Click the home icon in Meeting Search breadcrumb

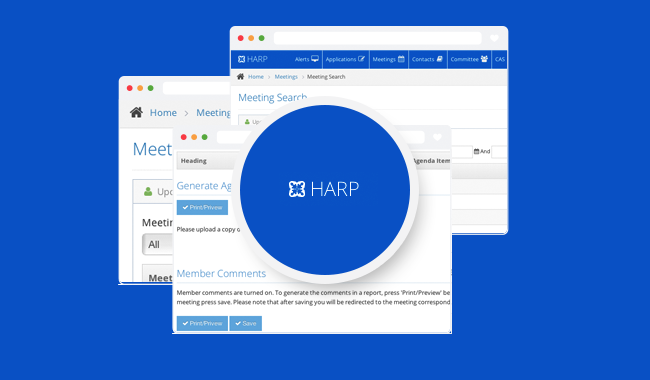click(240, 77)
